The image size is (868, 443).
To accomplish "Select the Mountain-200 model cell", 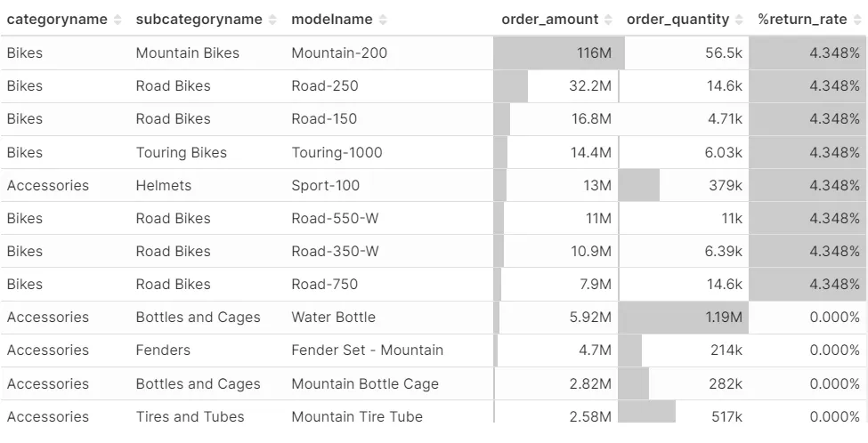I will [339, 53].
